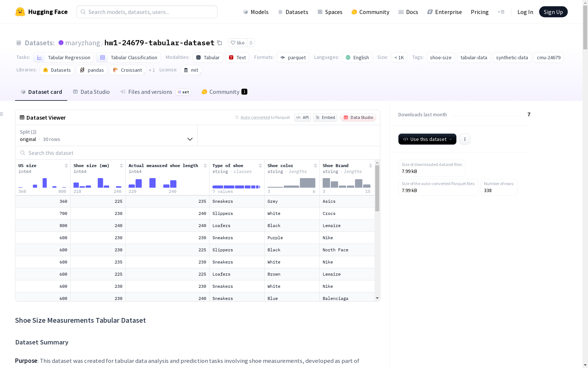The height and width of the screenshot is (368, 588).
Task: Sort the Actual measured shoe length column
Action: coord(205,166)
